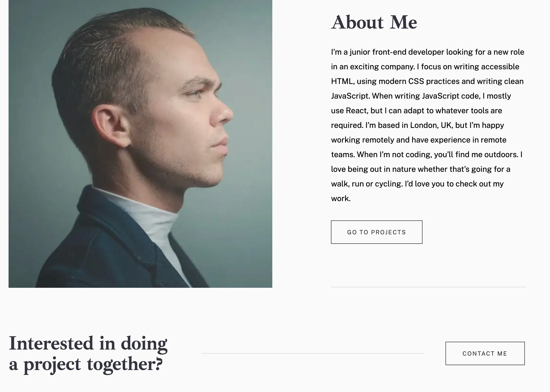The width and height of the screenshot is (550, 392).
Task: Click the "Interested in doing" heading line
Action: pyautogui.click(x=88, y=343)
